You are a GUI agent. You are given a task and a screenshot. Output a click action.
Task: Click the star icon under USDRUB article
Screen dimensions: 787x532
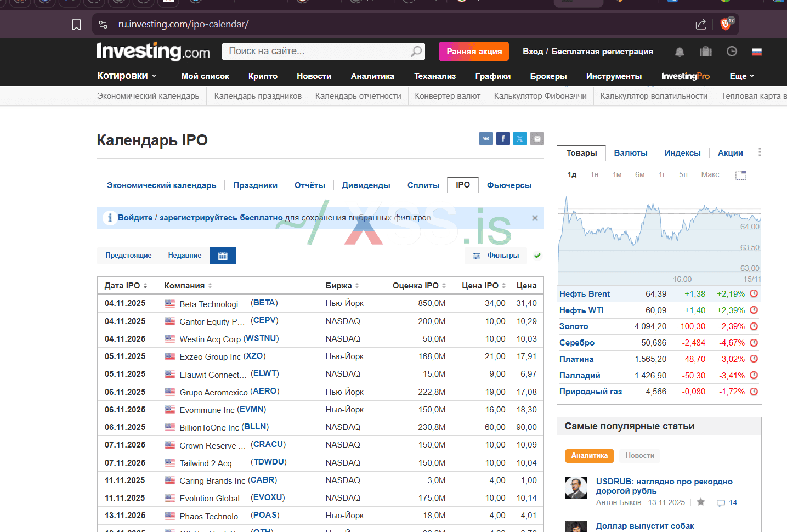pyautogui.click(x=701, y=502)
